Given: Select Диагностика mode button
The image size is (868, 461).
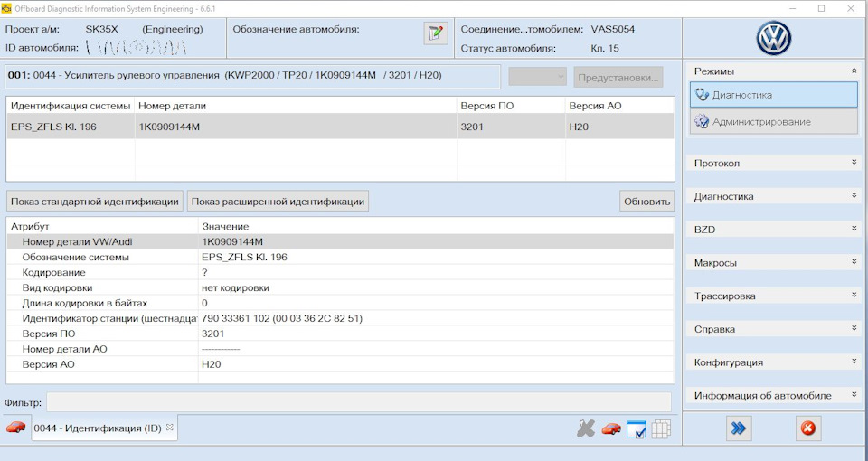Looking at the screenshot, I should click(x=774, y=95).
